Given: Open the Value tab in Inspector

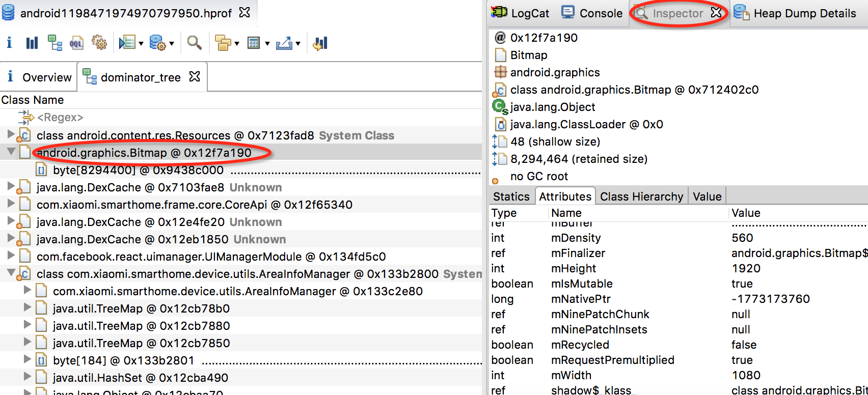Looking at the screenshot, I should tap(707, 196).
